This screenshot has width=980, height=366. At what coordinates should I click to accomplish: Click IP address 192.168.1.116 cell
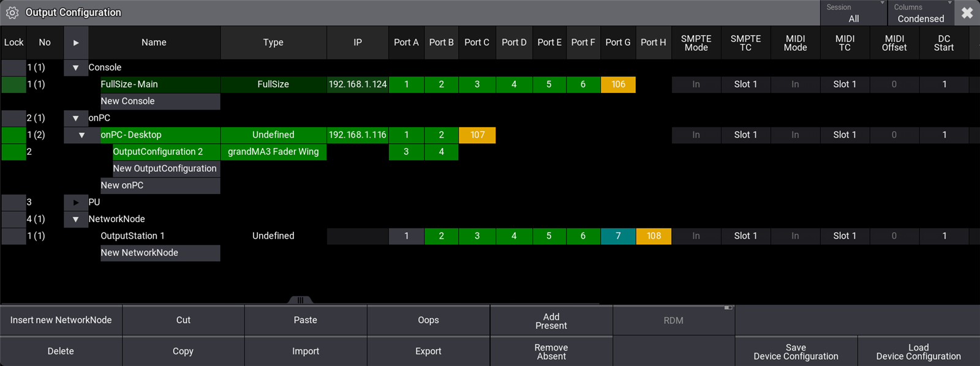click(x=358, y=135)
